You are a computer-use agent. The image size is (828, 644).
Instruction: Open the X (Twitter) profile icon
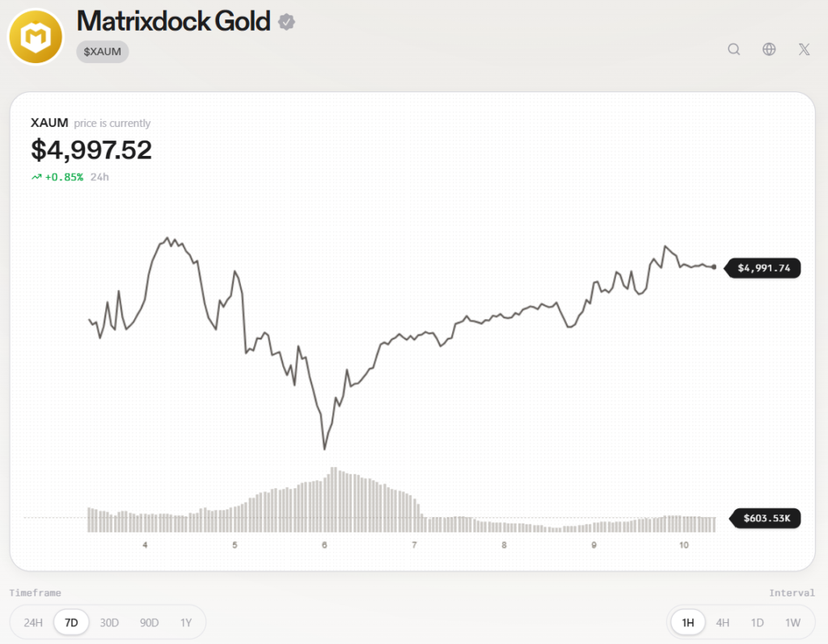click(803, 49)
